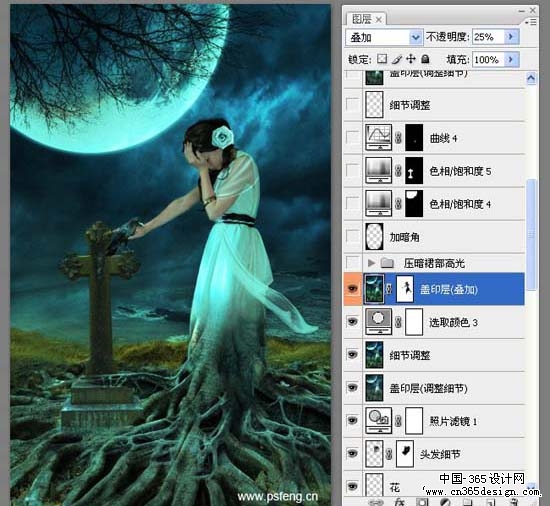Click the opacity 25% input field

(x=488, y=36)
